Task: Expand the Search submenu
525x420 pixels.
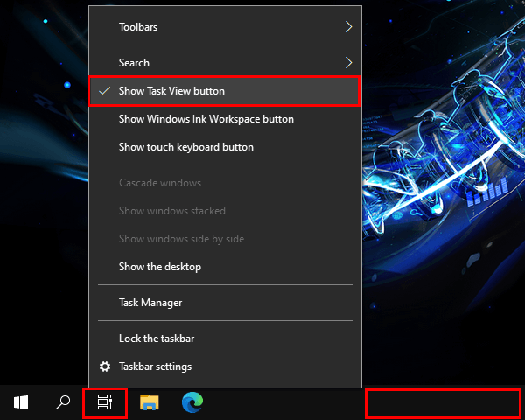Action: coord(224,63)
